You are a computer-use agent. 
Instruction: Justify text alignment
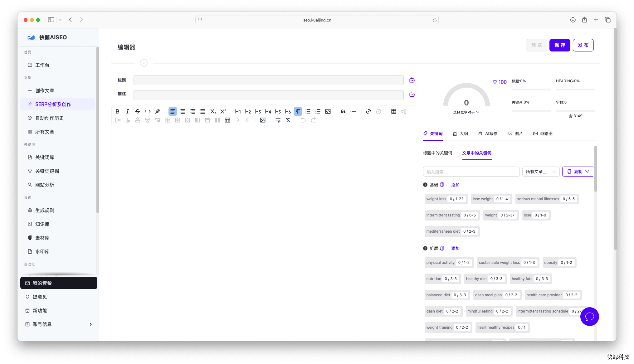pyautogui.click(x=203, y=111)
